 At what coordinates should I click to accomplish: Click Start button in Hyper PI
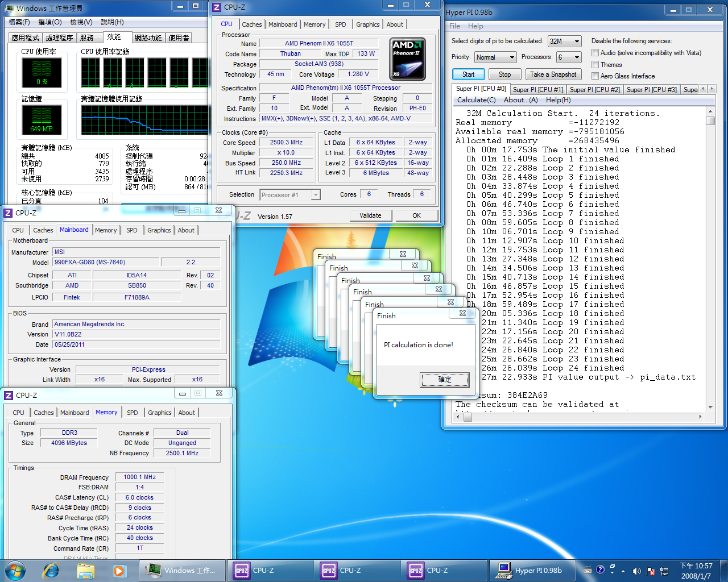click(468, 74)
